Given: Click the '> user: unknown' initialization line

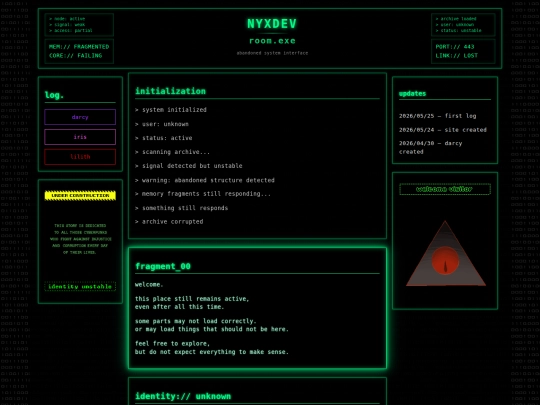Looking at the screenshot, I should 162,124.
